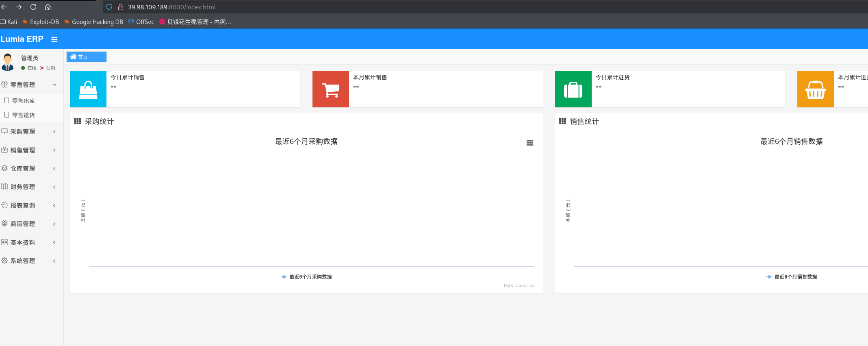The image size is (868, 346).
Task: Collapse the 零售管理 menu chevron
Action: click(x=54, y=85)
